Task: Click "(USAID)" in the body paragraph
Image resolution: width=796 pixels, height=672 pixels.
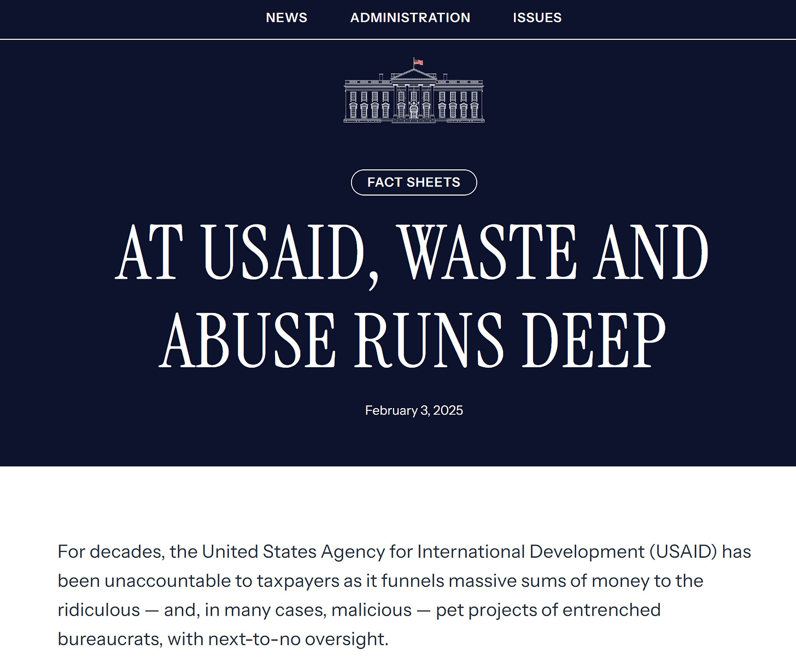Action: (x=683, y=552)
